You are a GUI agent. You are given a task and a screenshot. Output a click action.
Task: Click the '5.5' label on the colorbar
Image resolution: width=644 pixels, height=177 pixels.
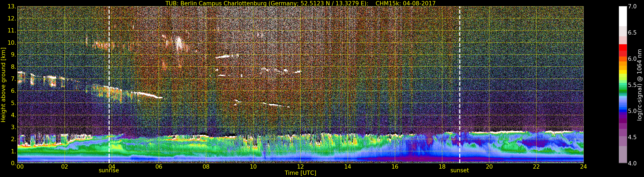[632, 85]
